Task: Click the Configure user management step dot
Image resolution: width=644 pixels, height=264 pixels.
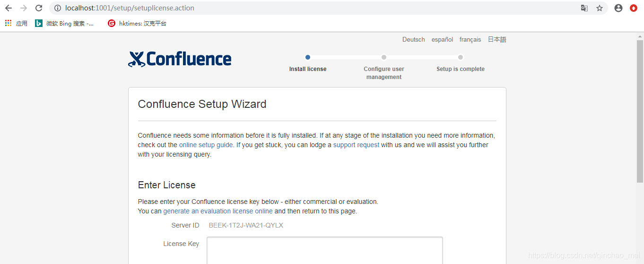Action: coord(384,57)
